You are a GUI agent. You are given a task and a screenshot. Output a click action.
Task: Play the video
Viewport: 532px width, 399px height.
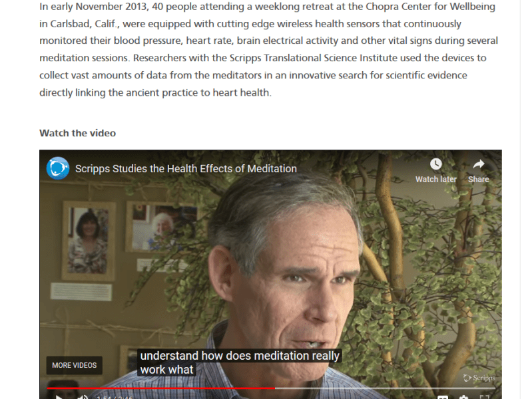(59, 396)
